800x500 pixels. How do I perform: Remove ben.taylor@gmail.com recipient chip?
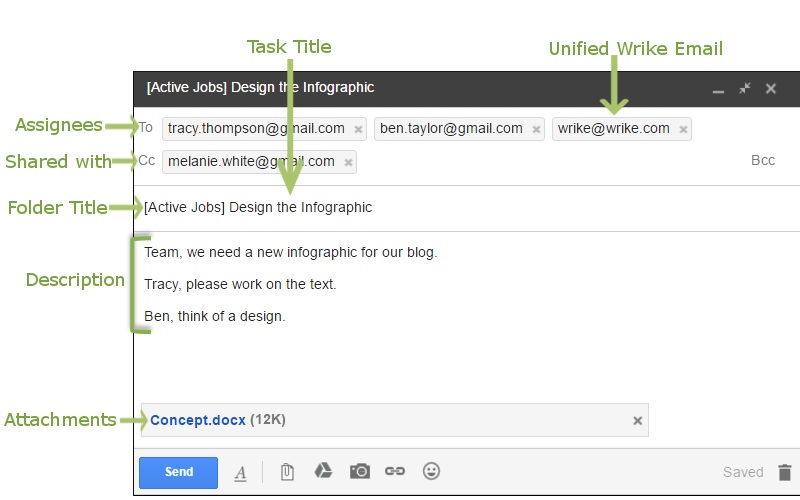536,130
